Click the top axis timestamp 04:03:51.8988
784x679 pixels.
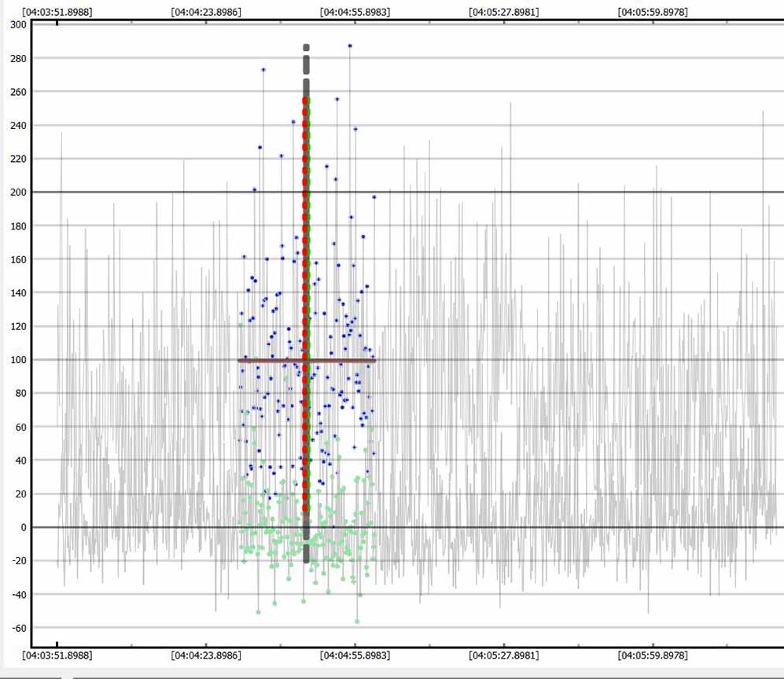pyautogui.click(x=57, y=12)
